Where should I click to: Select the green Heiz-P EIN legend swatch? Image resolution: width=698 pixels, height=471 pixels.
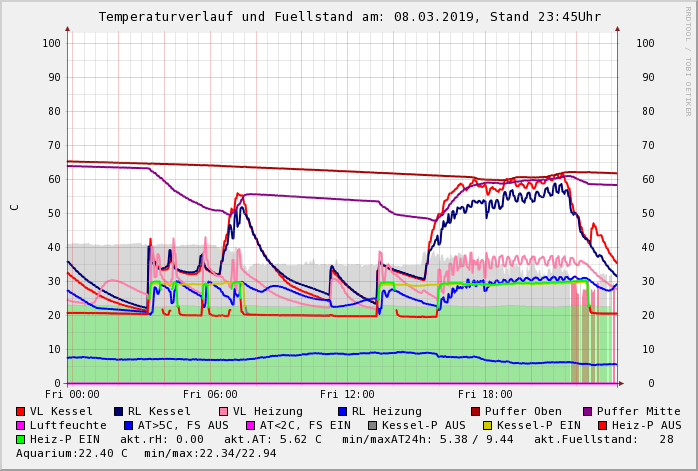21,439
